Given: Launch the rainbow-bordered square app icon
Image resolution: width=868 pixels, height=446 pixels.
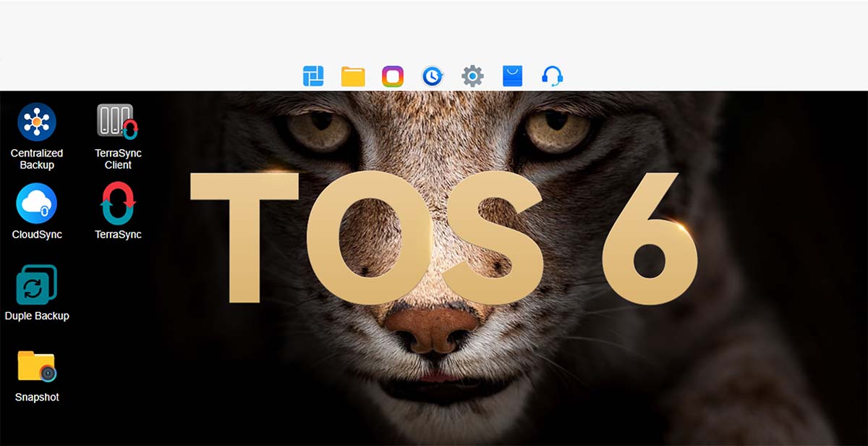Looking at the screenshot, I should [392, 76].
